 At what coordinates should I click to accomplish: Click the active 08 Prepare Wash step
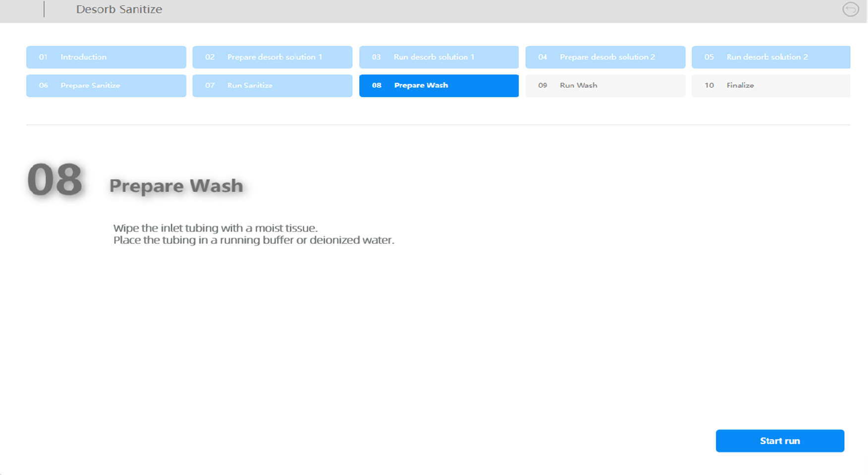pyautogui.click(x=438, y=85)
